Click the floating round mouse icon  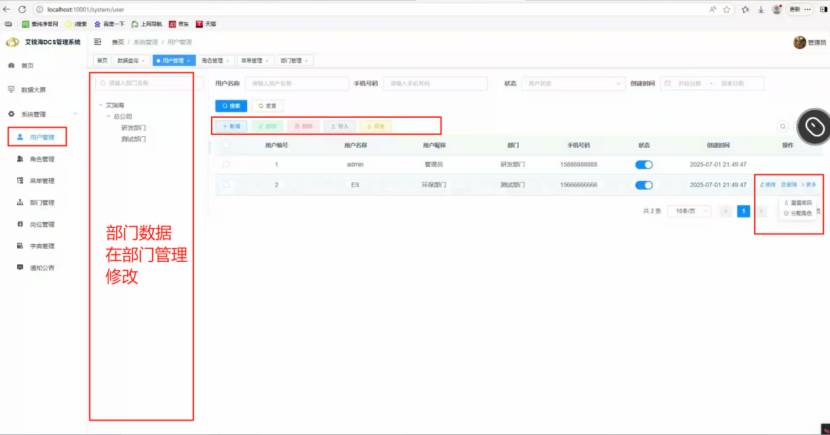click(814, 126)
